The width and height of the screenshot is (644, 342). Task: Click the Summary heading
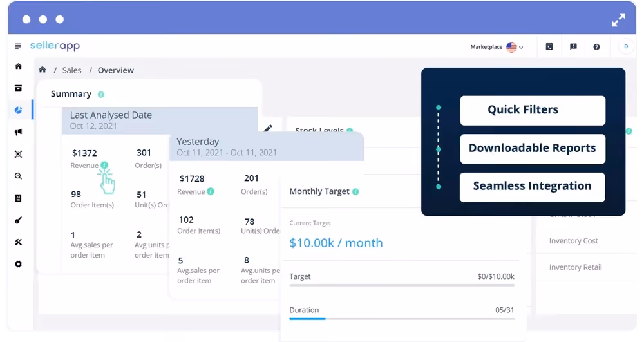[x=71, y=94]
